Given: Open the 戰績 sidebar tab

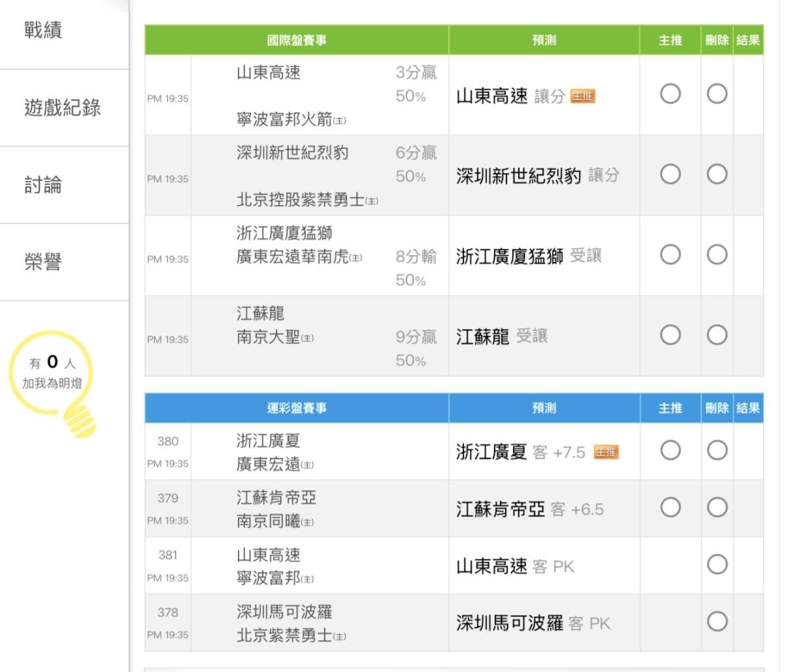Looking at the screenshot, I should [44, 31].
